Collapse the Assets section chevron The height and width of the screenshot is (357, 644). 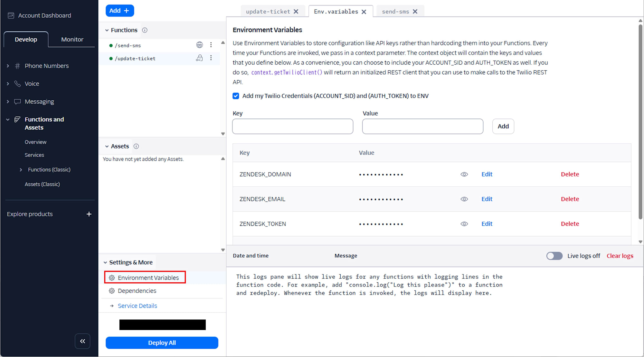[x=107, y=146]
